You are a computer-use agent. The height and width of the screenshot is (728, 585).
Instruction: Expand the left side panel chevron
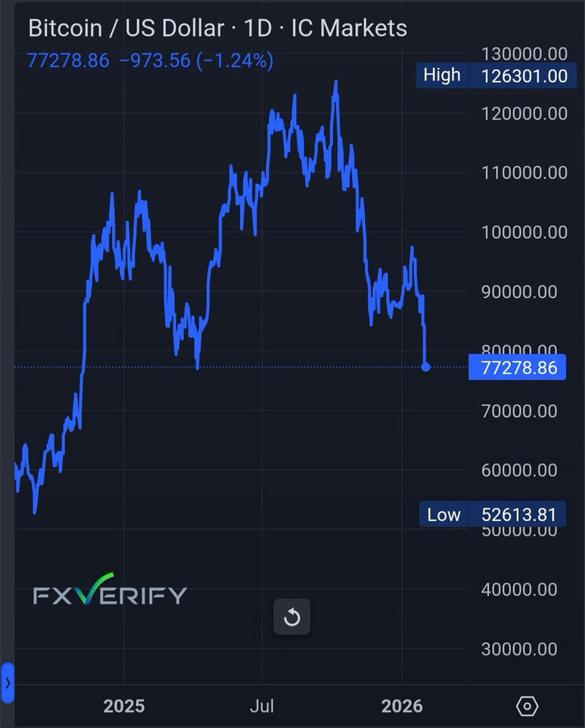coord(7,683)
